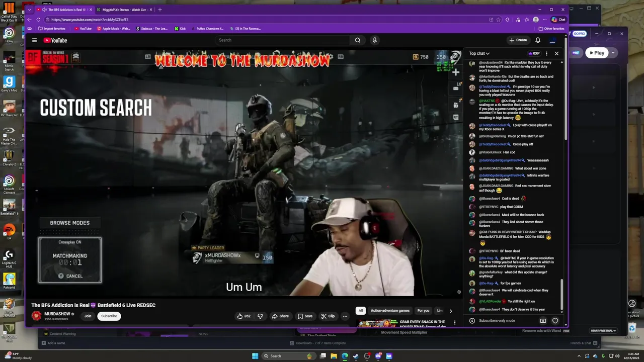Image resolution: width=644 pixels, height=362 pixels.
Task: Show next filter chips with arrow
Action: [x=450, y=311]
